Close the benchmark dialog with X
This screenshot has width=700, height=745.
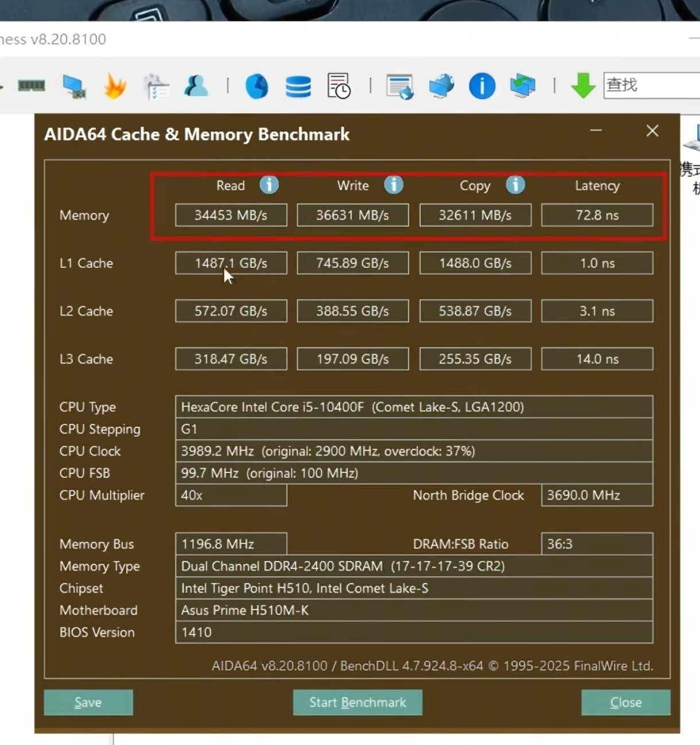pos(652,131)
